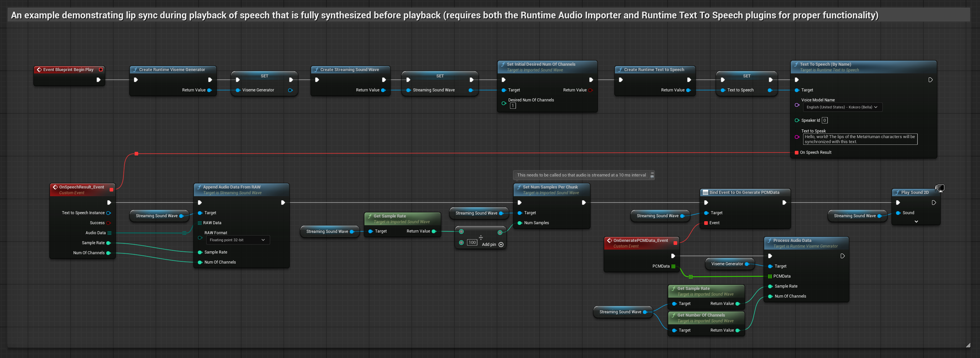Click the PCMData array pin on Process Audio Data

point(769,276)
